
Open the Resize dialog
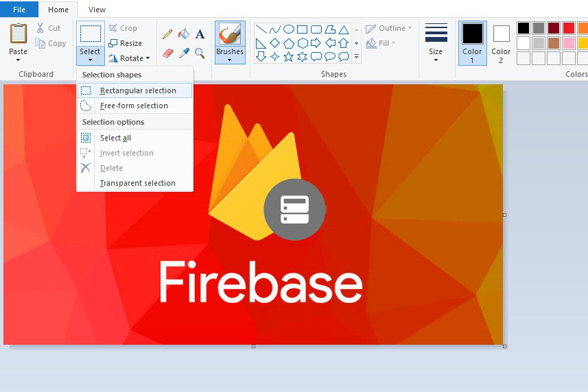coord(125,43)
